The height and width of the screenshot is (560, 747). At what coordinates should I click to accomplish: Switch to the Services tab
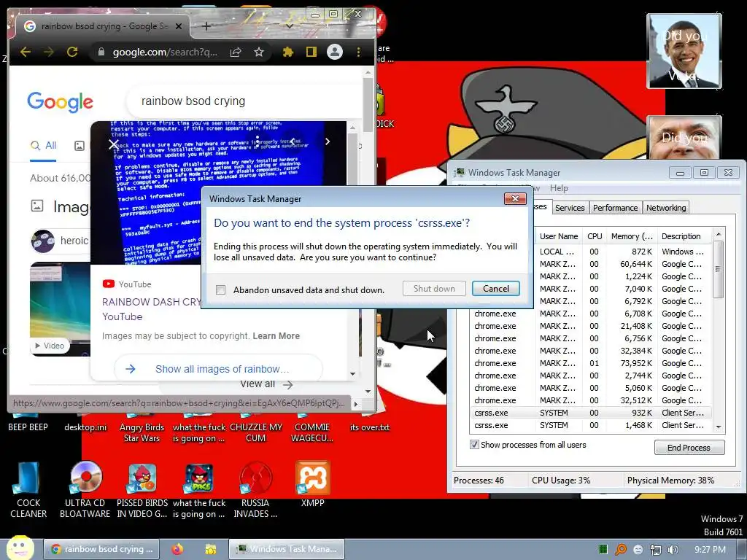(570, 208)
